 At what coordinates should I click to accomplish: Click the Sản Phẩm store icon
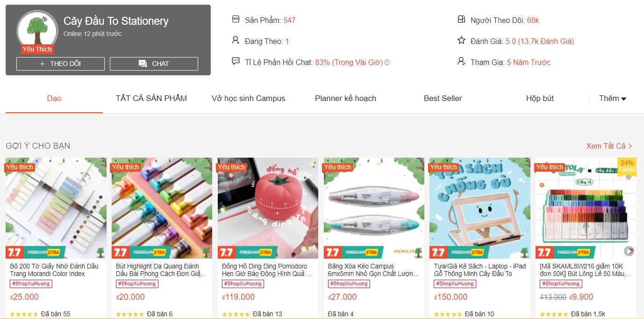(x=236, y=20)
